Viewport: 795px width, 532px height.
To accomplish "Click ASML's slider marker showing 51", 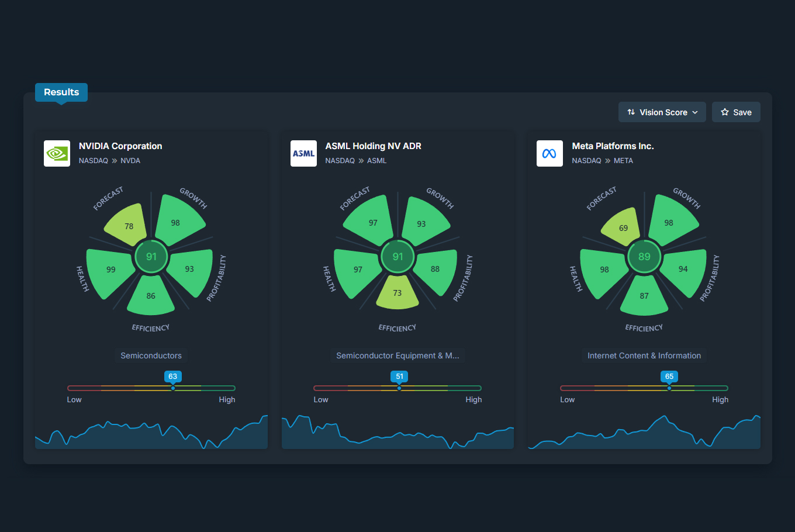I will point(399,376).
